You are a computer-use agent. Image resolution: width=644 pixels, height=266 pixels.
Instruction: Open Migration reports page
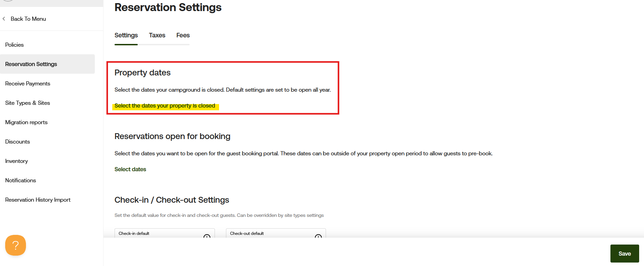[26, 122]
